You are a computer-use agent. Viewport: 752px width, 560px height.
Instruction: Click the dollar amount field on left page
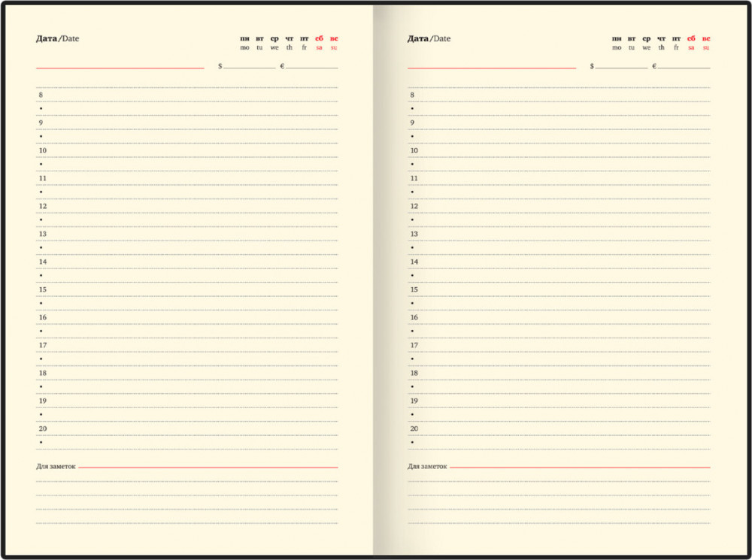(249, 66)
